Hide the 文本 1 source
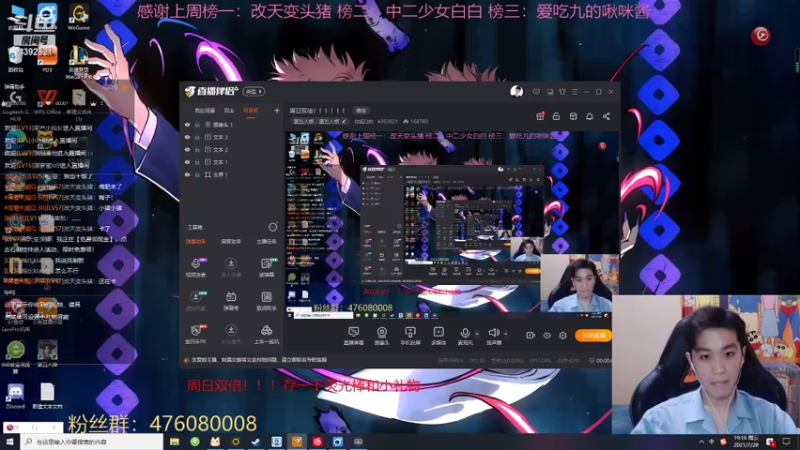 [x=187, y=162]
